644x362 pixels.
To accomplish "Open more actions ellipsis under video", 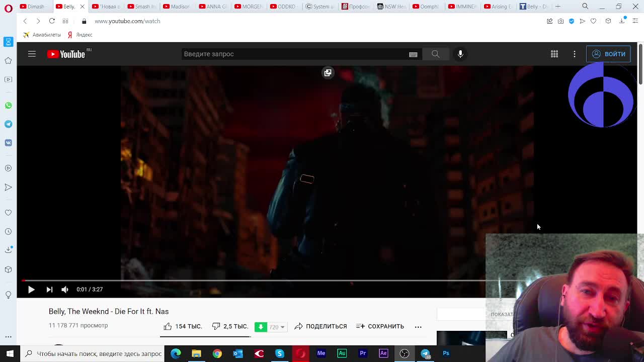I will pyautogui.click(x=418, y=327).
